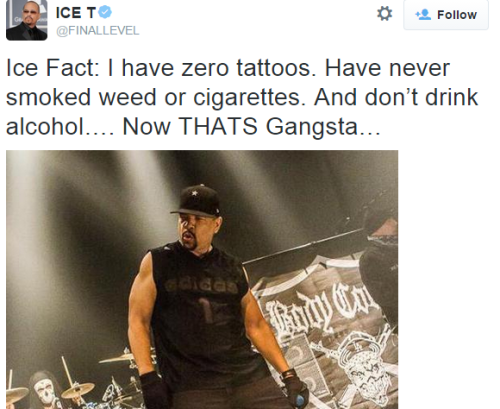Click the star on the black cap
500x409 pixels.
tap(194, 193)
